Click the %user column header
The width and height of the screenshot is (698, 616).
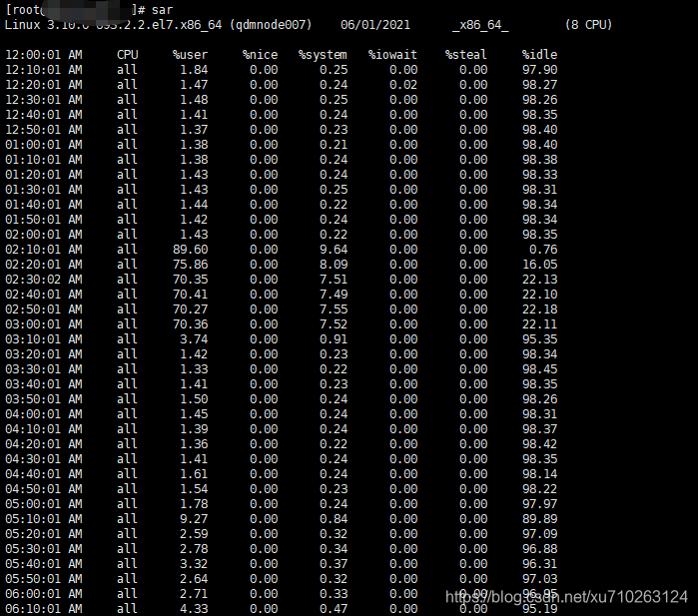[190, 55]
